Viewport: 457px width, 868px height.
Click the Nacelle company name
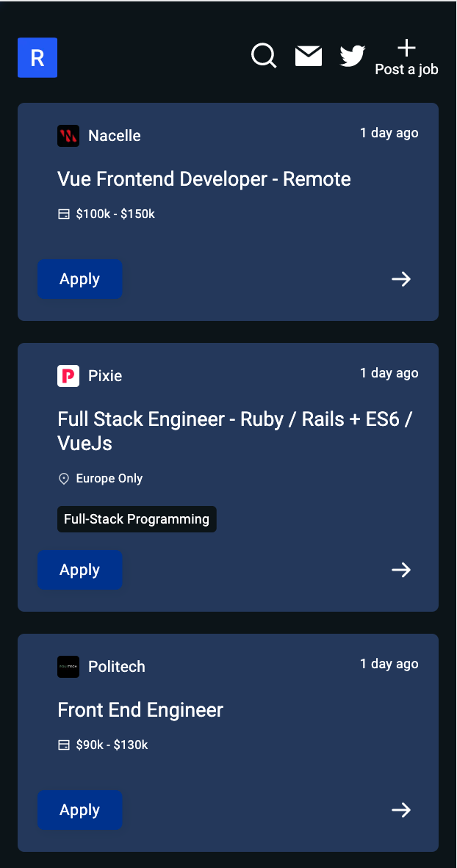point(114,136)
